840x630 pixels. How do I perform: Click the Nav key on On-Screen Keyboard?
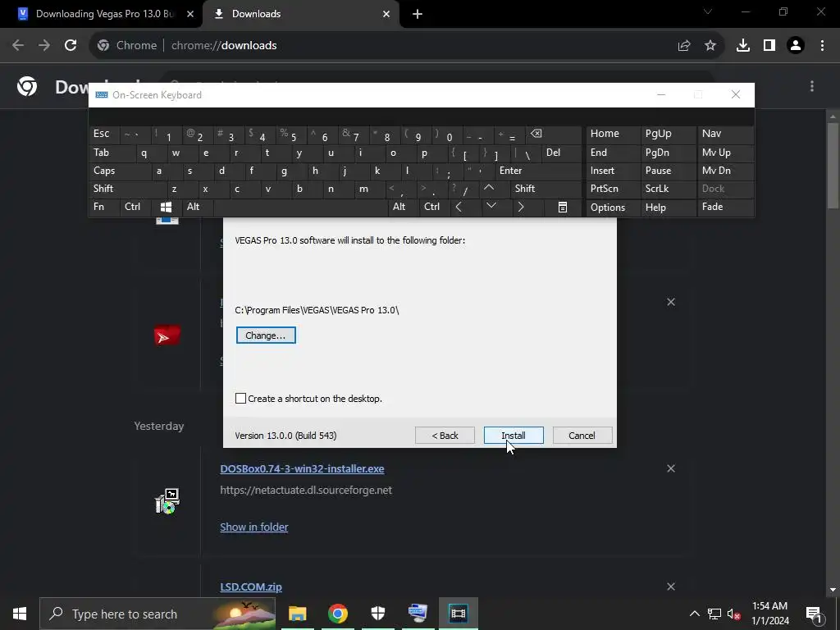tap(725, 134)
